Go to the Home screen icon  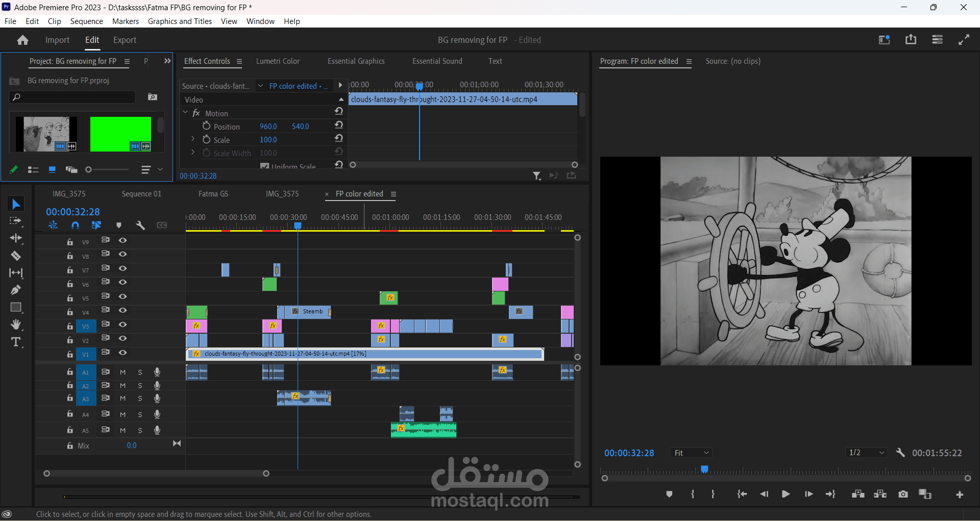22,40
